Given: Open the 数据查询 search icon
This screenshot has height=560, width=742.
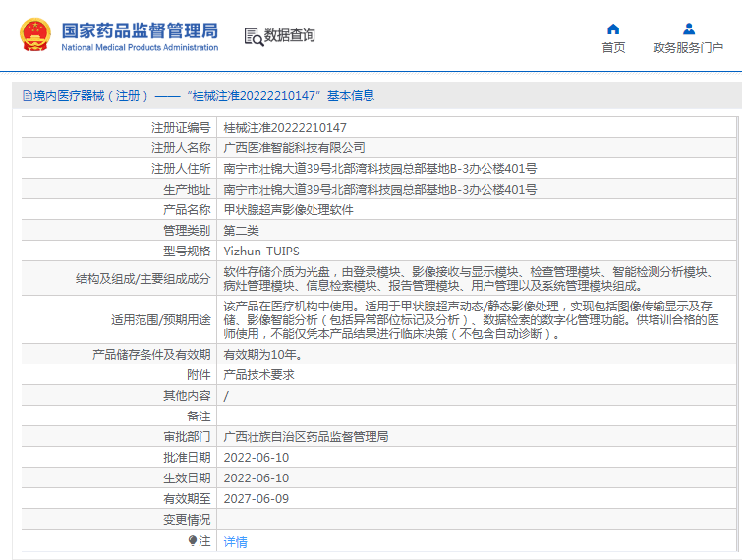Looking at the screenshot, I should tap(254, 37).
